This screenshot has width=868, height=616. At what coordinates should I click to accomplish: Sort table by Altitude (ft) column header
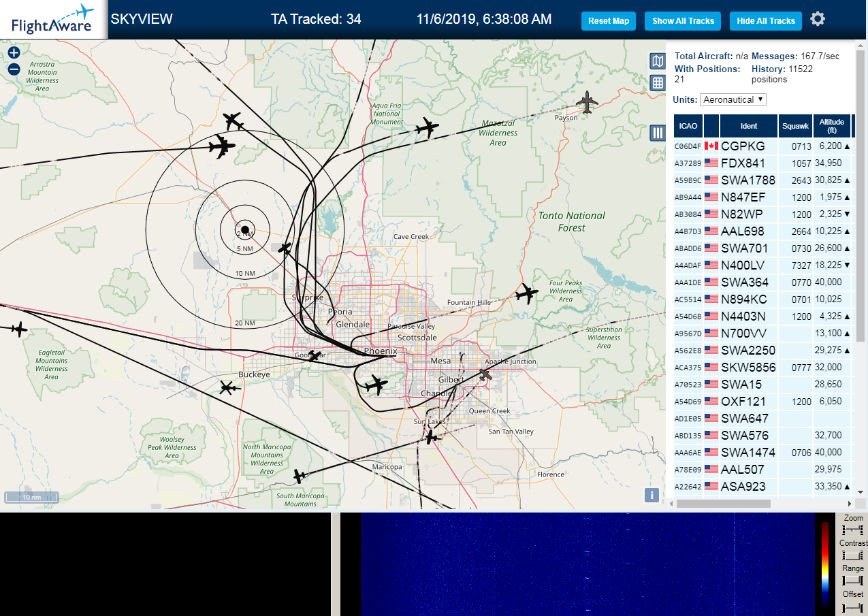pyautogui.click(x=832, y=126)
